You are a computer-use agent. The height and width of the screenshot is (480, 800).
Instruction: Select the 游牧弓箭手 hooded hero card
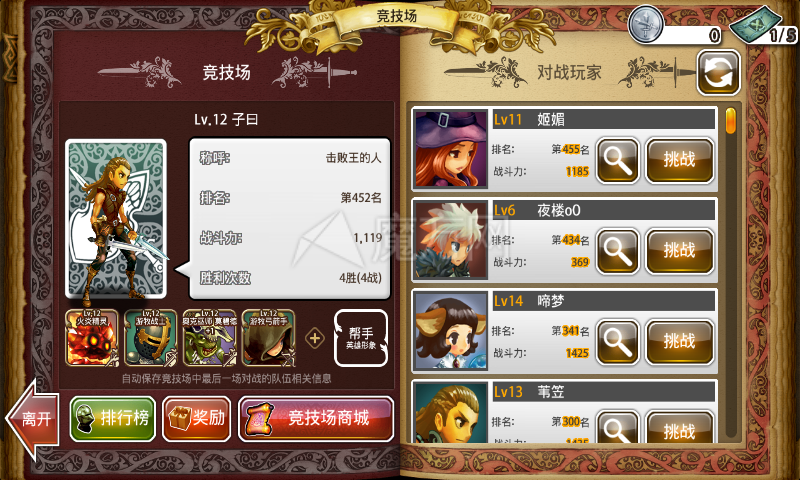pos(268,338)
